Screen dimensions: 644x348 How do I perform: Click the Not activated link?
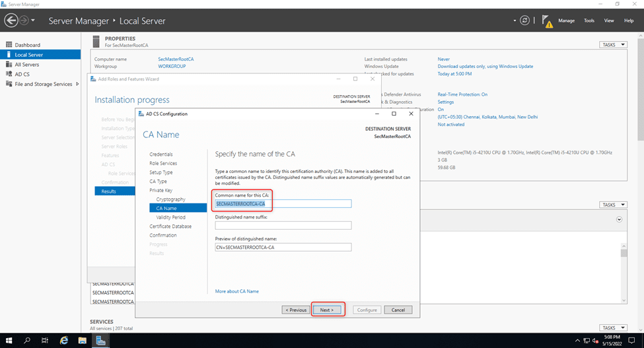coord(451,124)
